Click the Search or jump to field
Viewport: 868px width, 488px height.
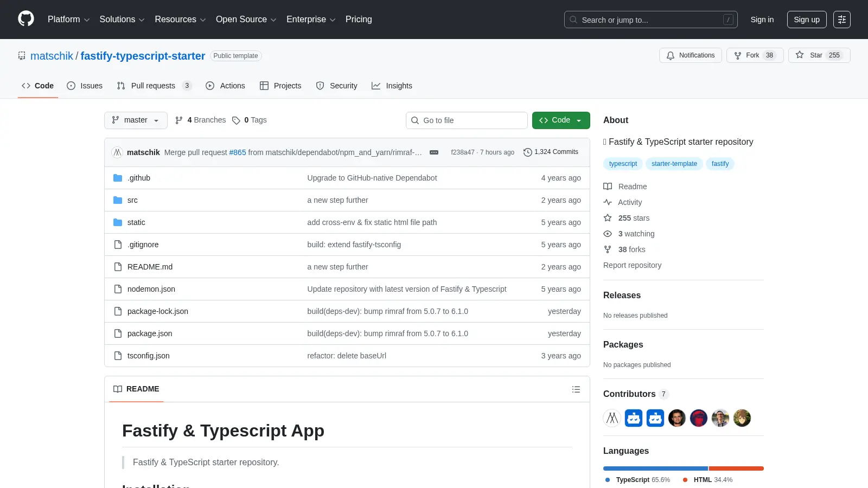[651, 20]
